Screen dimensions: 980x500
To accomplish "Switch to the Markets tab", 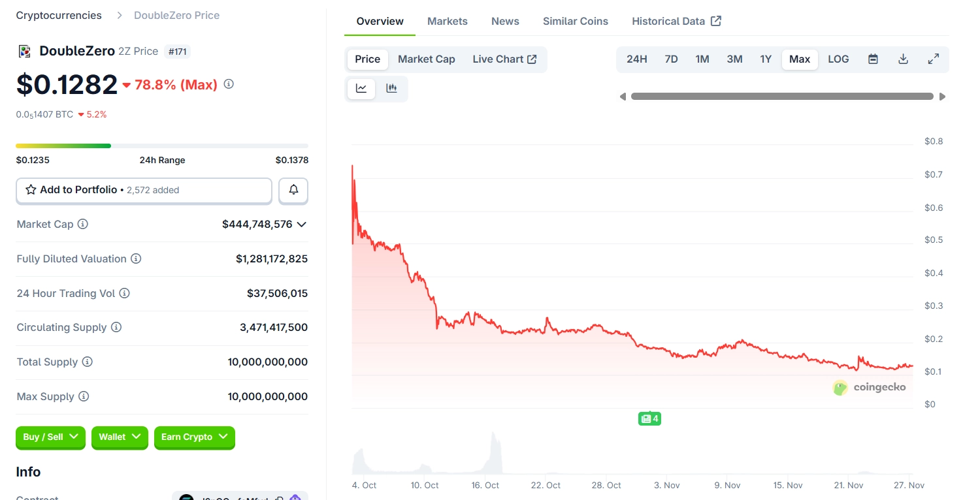I will (447, 21).
